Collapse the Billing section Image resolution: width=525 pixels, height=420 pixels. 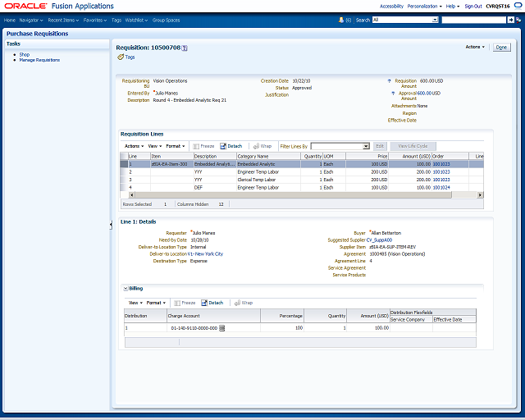126,289
